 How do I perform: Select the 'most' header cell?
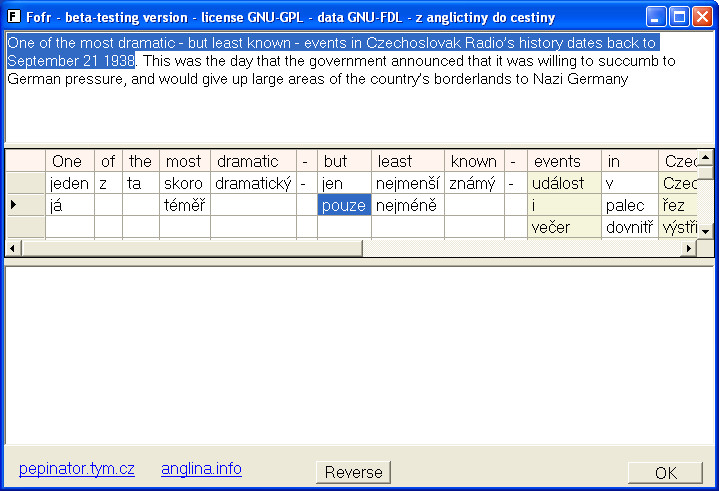pyautogui.click(x=185, y=161)
